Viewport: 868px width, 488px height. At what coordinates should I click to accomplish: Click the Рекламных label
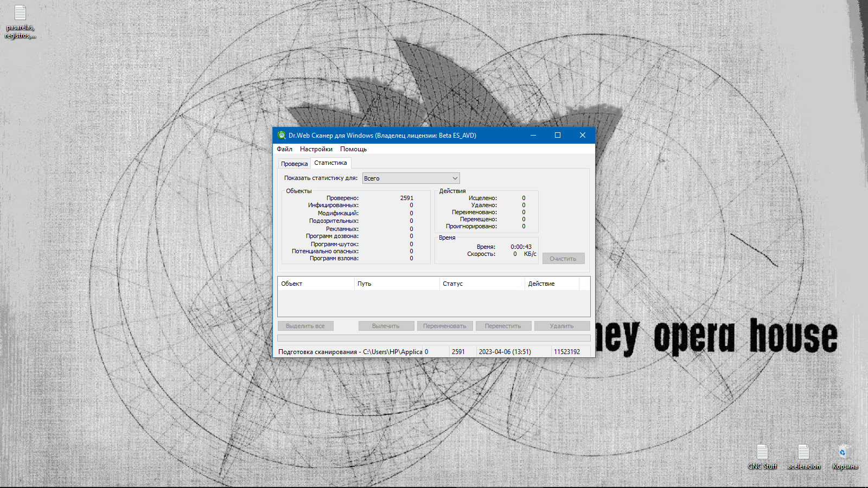[342, 229]
